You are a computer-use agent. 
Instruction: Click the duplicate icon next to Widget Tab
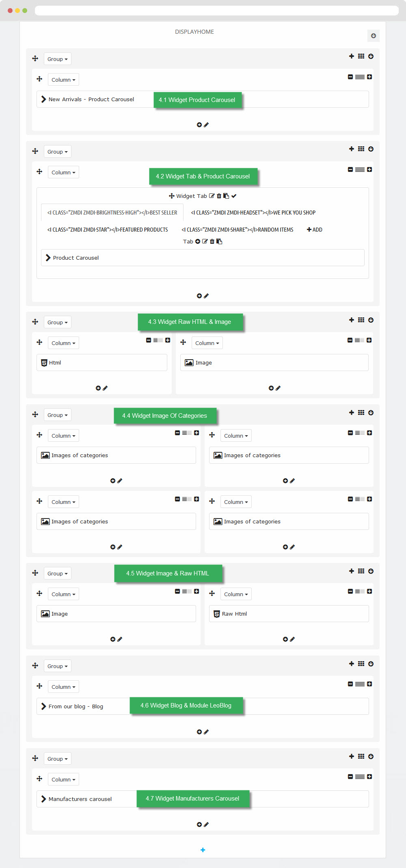(226, 196)
